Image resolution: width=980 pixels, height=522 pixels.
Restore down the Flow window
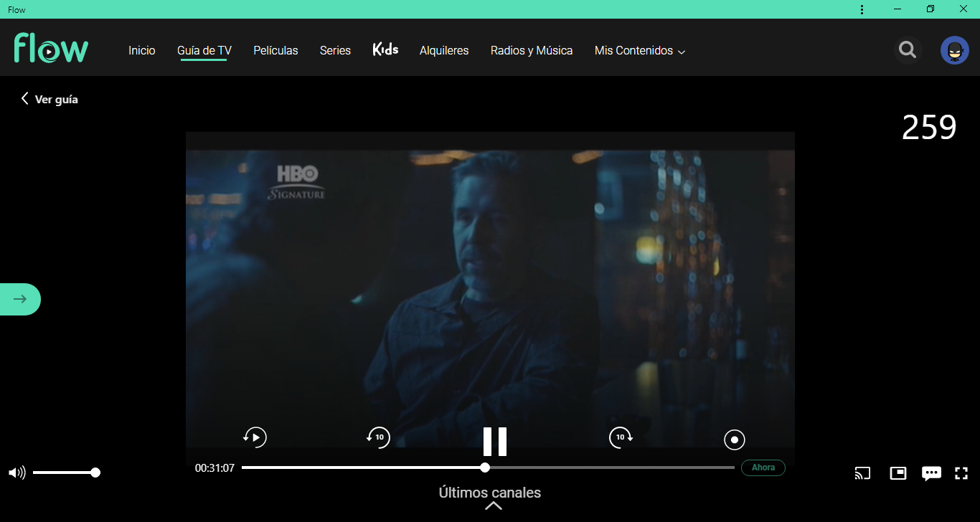pos(930,9)
